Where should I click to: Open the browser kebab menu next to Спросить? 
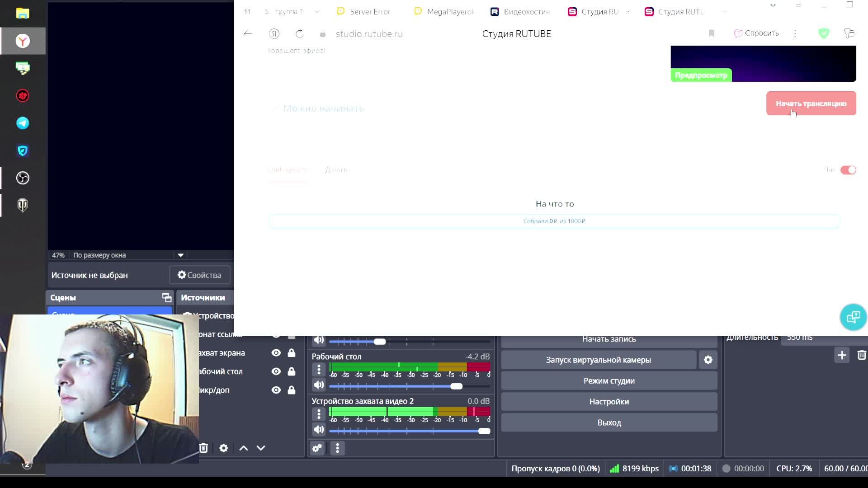pos(795,33)
